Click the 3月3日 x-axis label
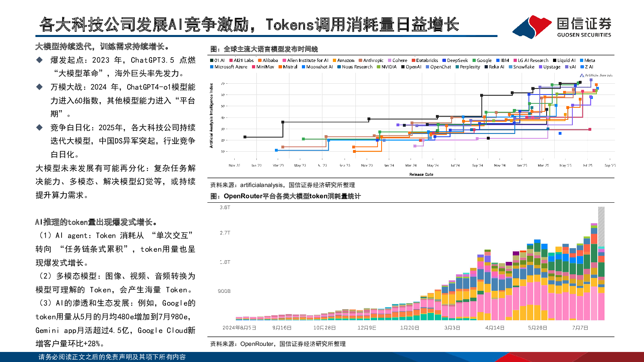Viewport: 644px width, 362px height. point(452,328)
